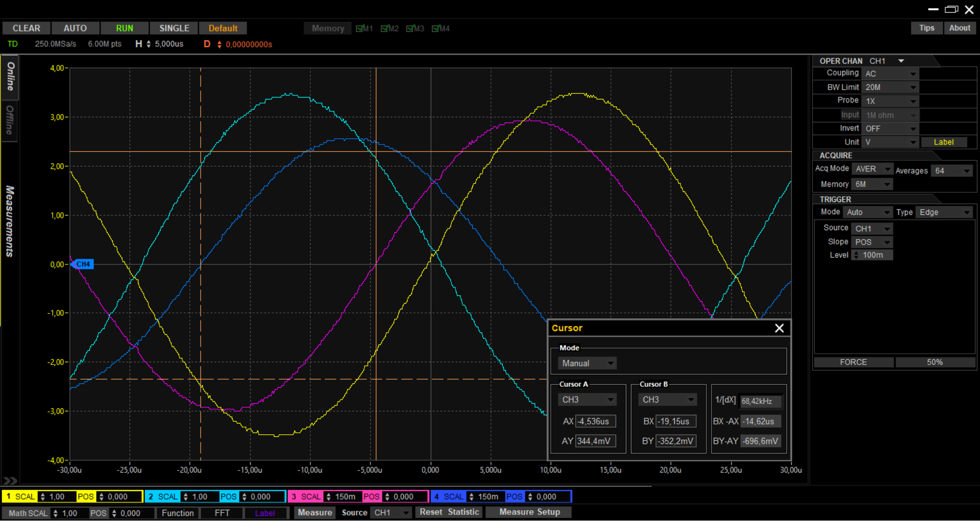Open the Cursor B CH3 dropdown
Viewport: 980px width, 521px height.
pos(668,400)
